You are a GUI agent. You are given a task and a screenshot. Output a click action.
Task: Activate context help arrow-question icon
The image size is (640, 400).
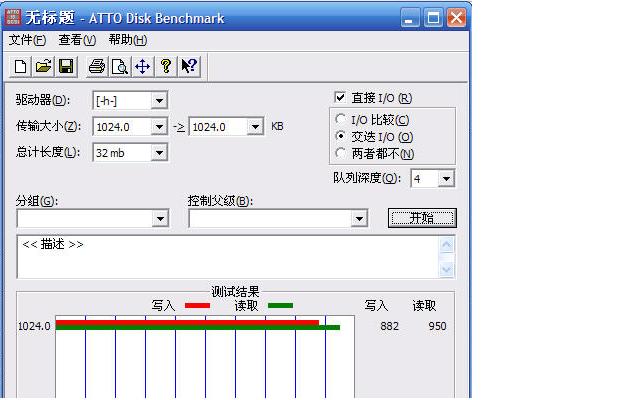coord(189,66)
